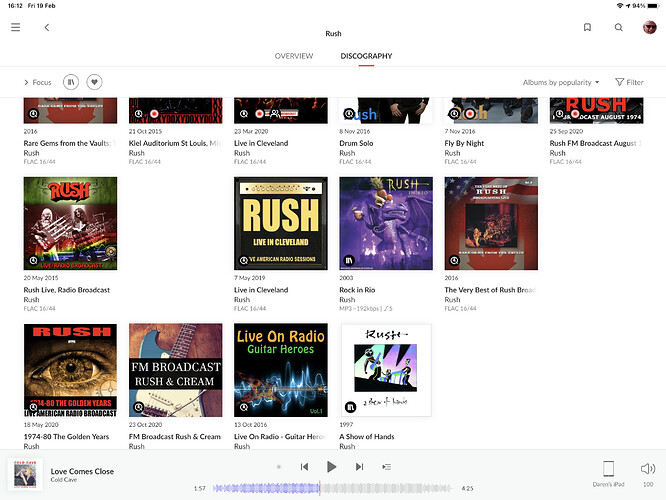Viewport: 666px width, 500px height.
Task: Open the A Show of Hands title text
Action: [x=367, y=436]
